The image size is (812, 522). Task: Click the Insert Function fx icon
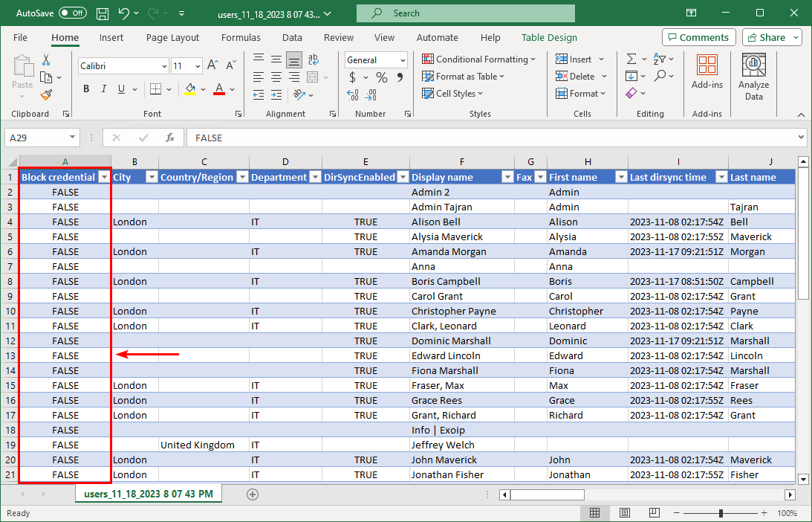170,138
